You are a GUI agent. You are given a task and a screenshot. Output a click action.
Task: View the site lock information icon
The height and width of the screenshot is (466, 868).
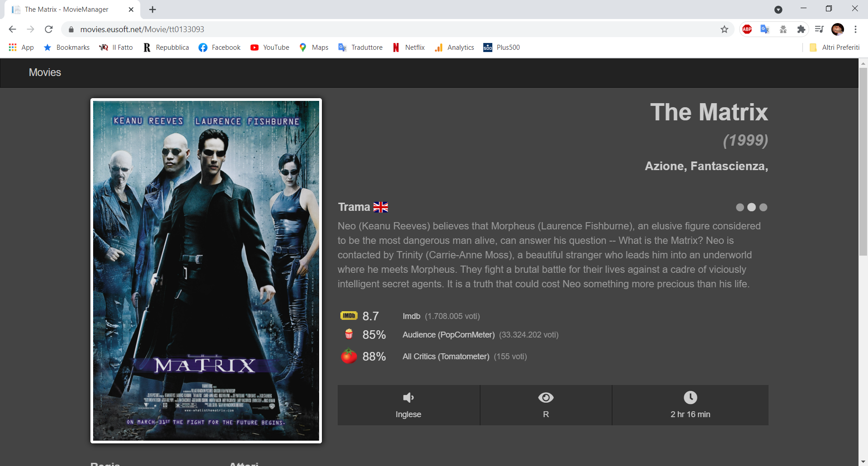[71, 29]
